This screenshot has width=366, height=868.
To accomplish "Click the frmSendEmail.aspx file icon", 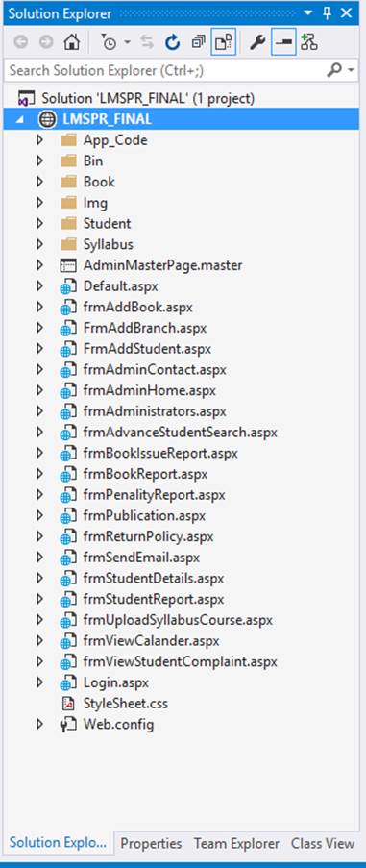I will [68, 558].
